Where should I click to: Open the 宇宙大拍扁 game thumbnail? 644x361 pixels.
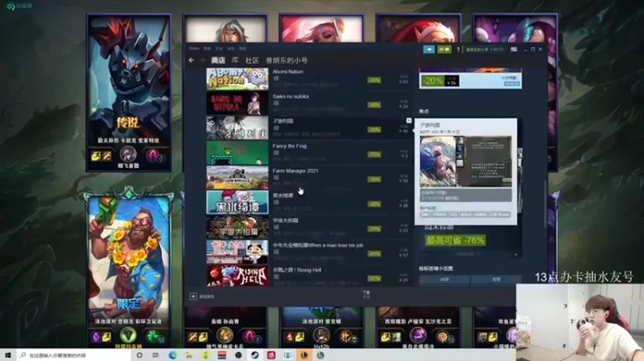click(x=237, y=227)
